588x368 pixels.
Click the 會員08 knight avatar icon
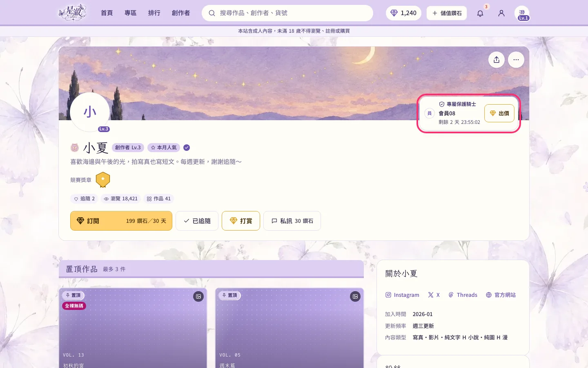[x=430, y=113]
